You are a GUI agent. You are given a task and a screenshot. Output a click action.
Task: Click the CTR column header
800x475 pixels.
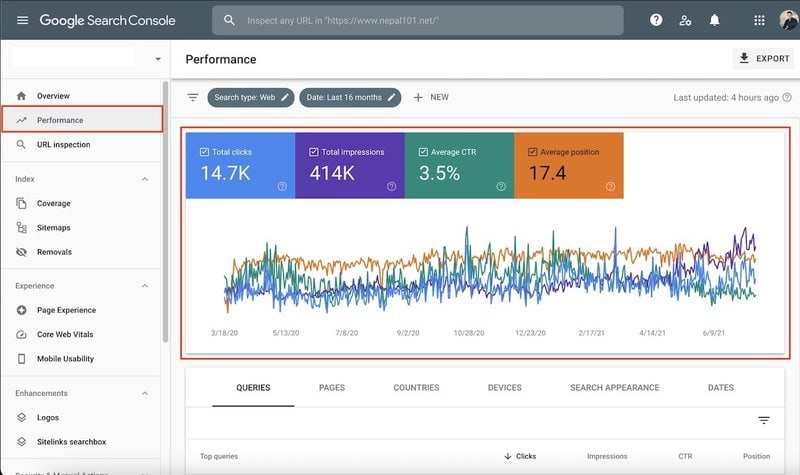pos(685,456)
